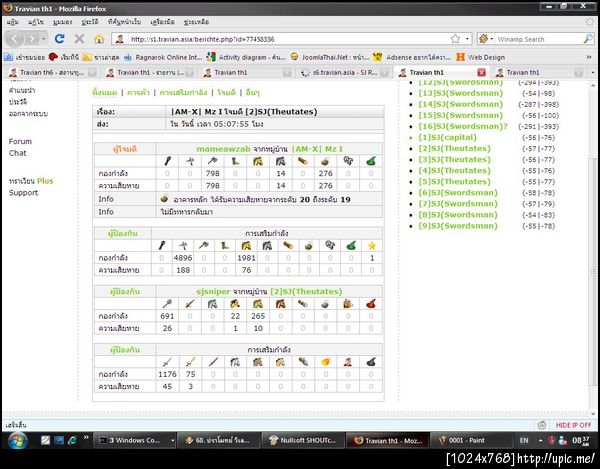Show hidden system tray icons arrow

(x=540, y=440)
